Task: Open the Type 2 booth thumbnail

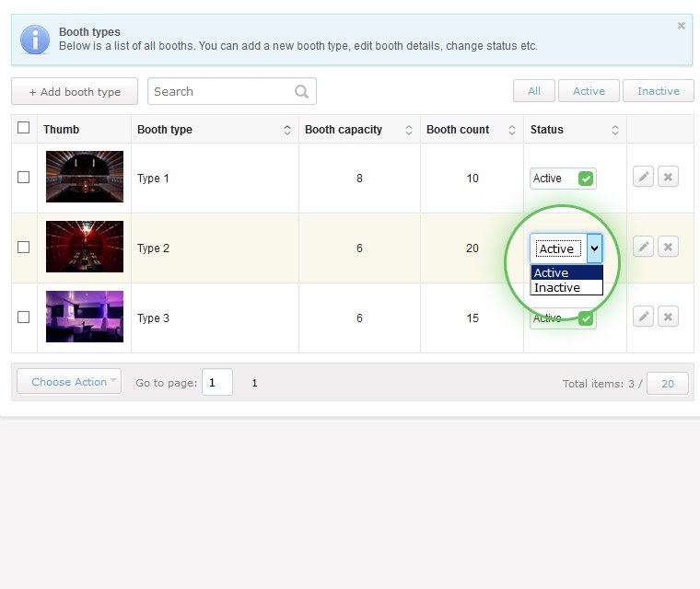Action: tap(85, 247)
